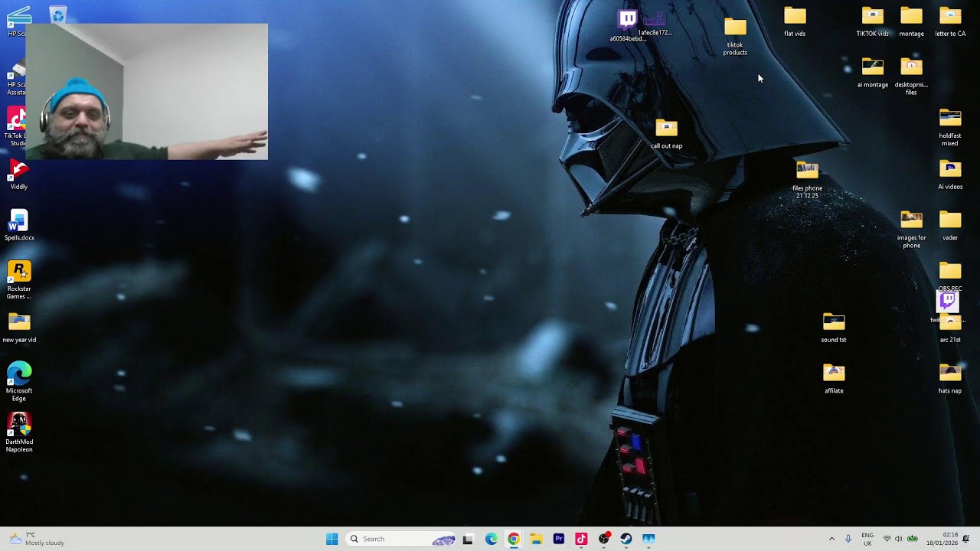Select the 'vader' folder

click(x=950, y=226)
